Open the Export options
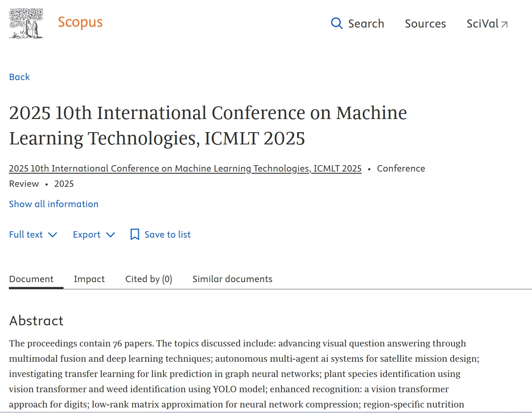The width and height of the screenshot is (532, 413). (x=86, y=235)
